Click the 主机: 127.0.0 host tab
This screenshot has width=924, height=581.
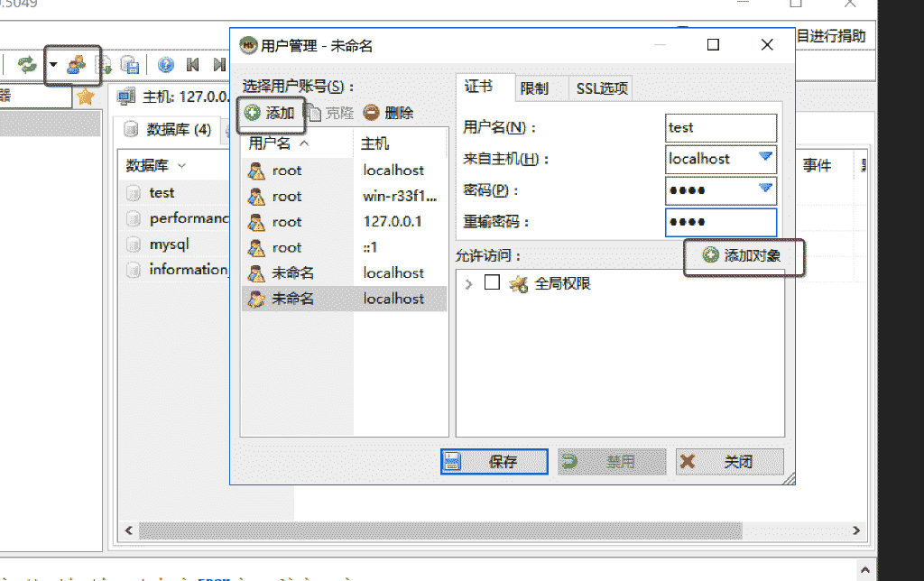[x=172, y=96]
